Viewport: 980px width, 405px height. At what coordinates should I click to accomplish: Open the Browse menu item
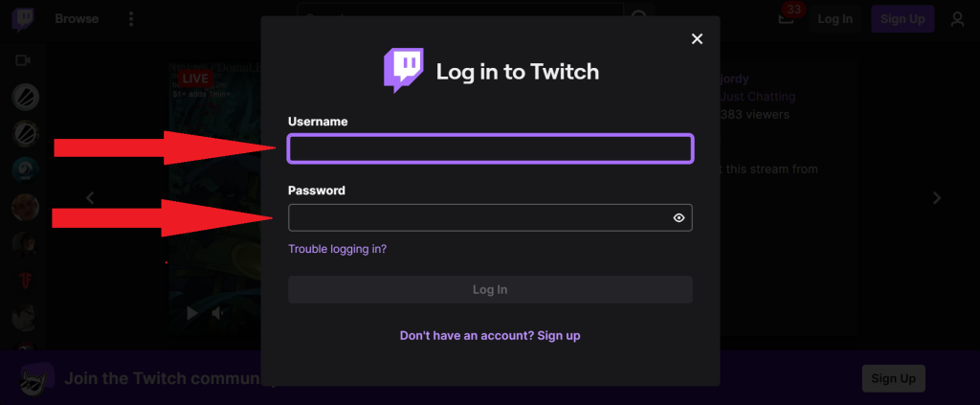(x=77, y=19)
